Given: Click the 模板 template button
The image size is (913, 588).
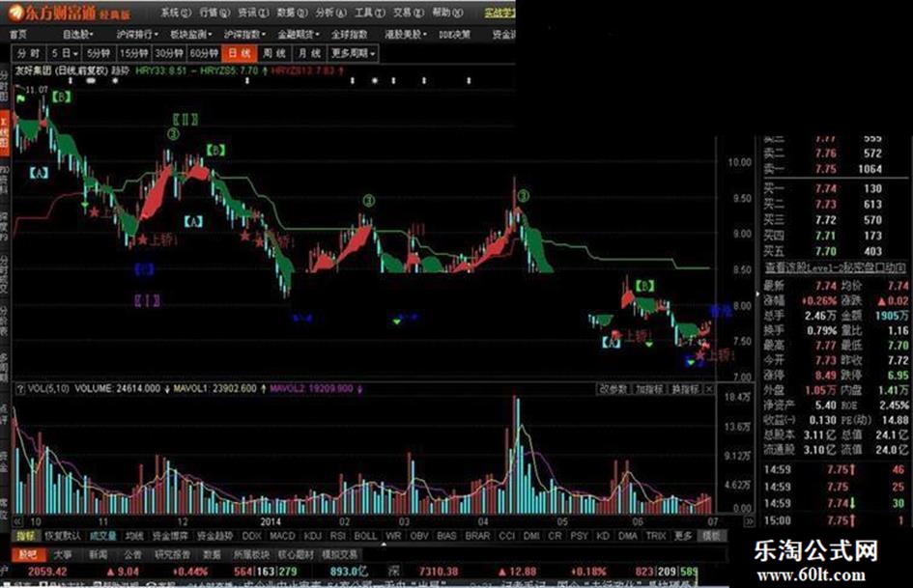Looking at the screenshot, I should click(x=711, y=536).
